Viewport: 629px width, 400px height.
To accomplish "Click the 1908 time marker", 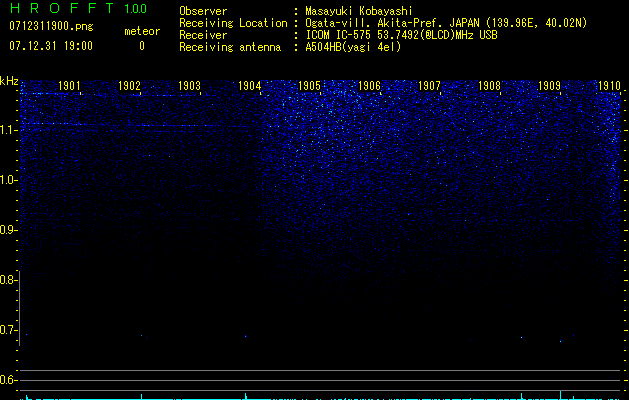I will tap(489, 85).
